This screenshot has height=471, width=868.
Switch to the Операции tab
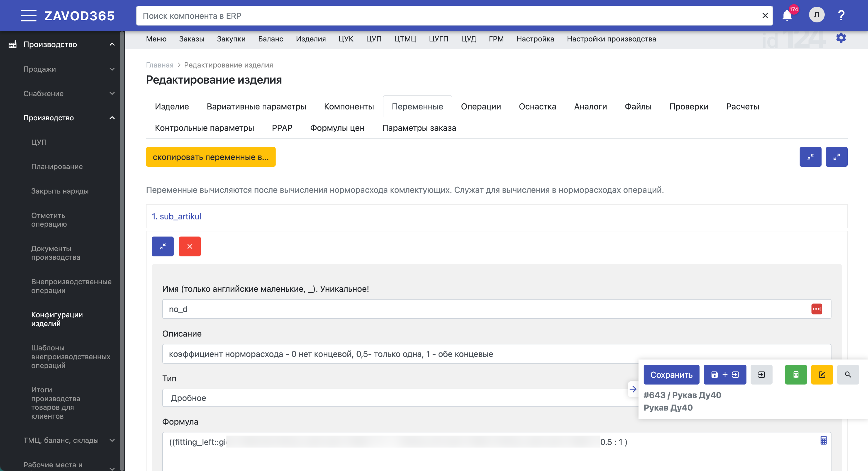pos(481,107)
